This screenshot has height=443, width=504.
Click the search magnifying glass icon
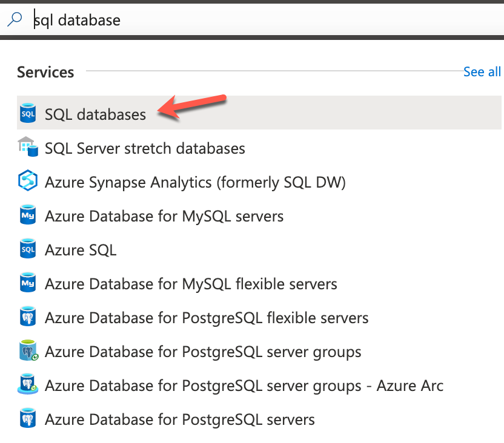(x=15, y=19)
